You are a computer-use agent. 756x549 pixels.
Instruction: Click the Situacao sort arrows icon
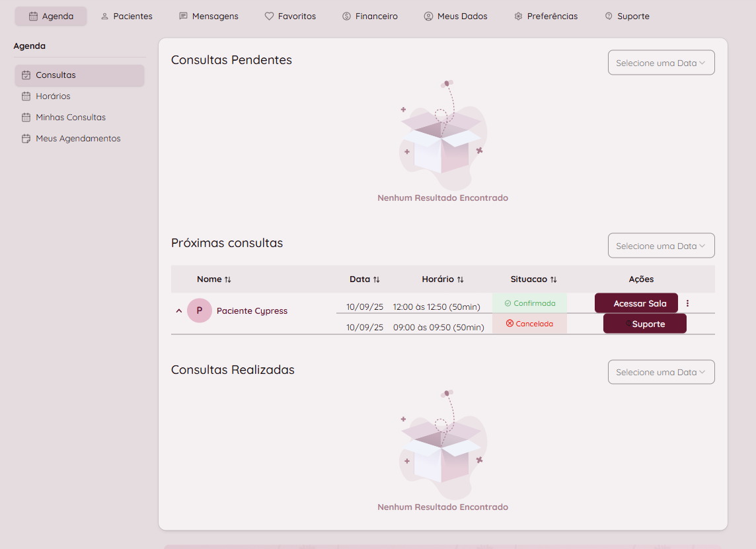point(554,279)
